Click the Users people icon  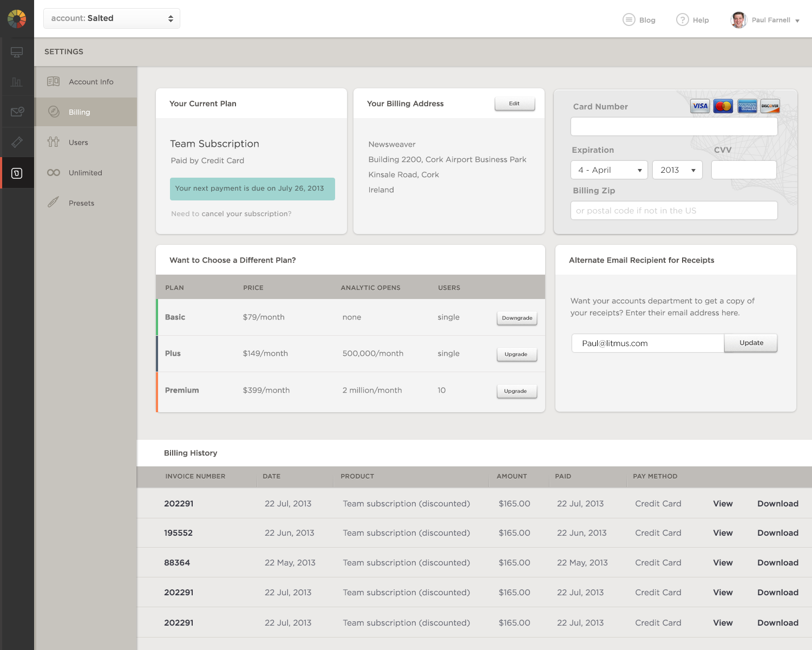tap(53, 142)
